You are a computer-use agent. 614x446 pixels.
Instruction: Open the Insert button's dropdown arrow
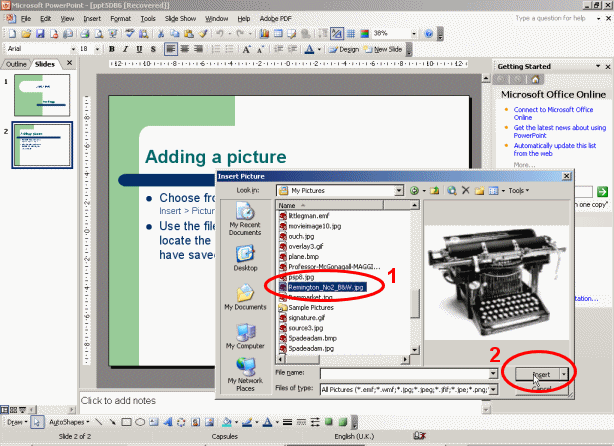pos(566,373)
